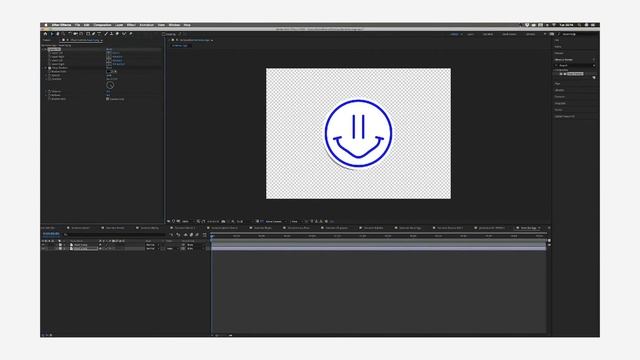Viewport: 640px width, 360px height.
Task: Click the timeline current time display
Action: (x=51, y=234)
